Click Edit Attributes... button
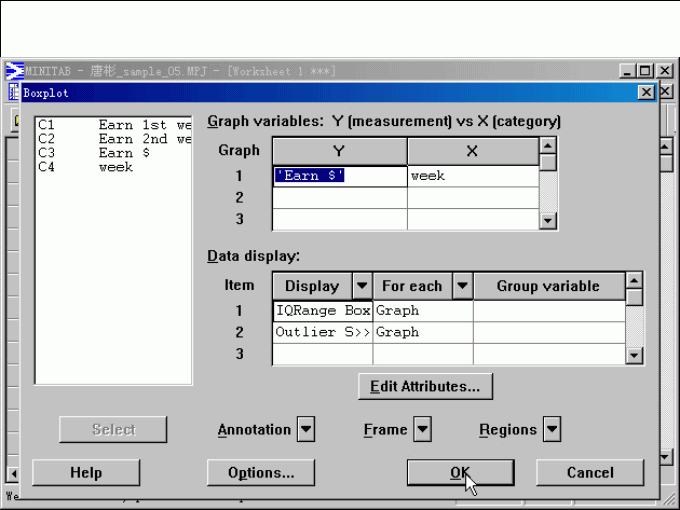Screen dimensions: 680x510 point(425,386)
